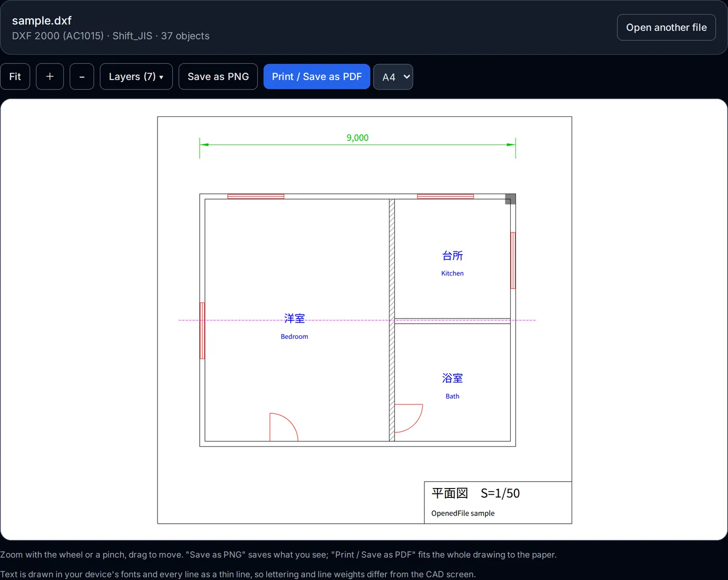The width and height of the screenshot is (728, 580).
Task: Open the Layers (7) dropdown
Action: tap(136, 76)
